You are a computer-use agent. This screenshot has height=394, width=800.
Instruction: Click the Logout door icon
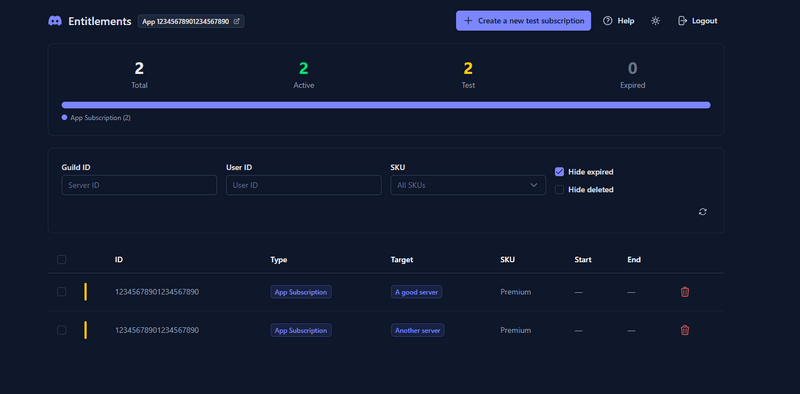pos(682,21)
